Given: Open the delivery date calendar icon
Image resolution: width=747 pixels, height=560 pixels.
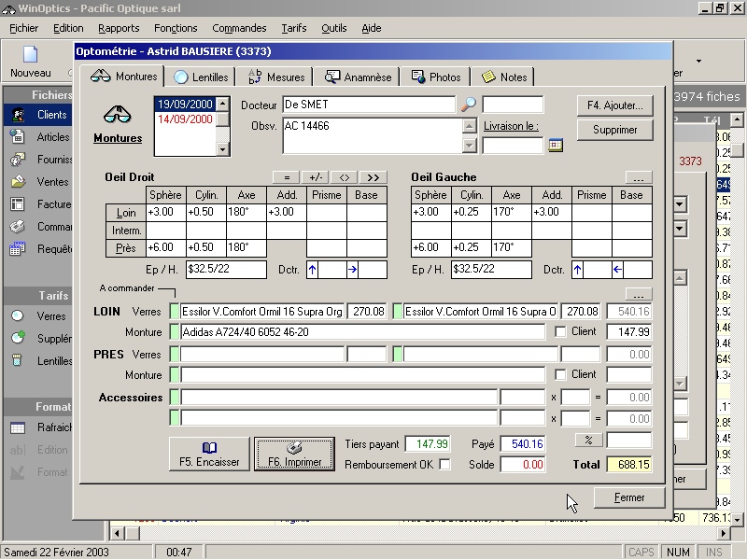Looking at the screenshot, I should [556, 145].
